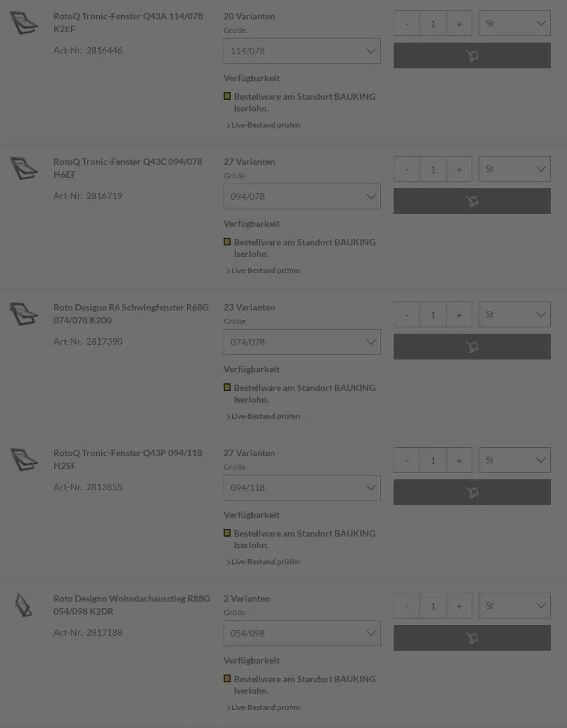567x728 pixels.
Task: Open Roto Designo R68G Schwingfenster thumbnail
Action: (24, 314)
